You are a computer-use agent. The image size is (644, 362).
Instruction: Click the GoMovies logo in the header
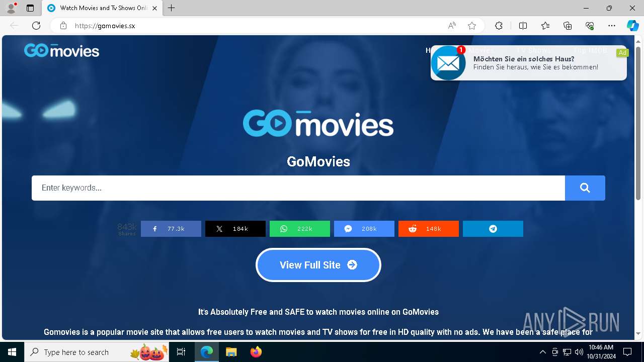[x=61, y=50]
